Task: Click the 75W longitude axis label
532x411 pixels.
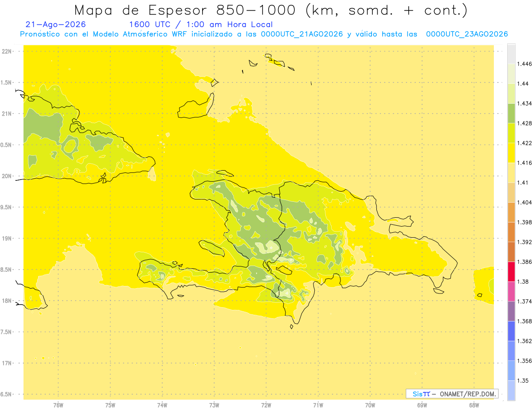Action: 110,405
